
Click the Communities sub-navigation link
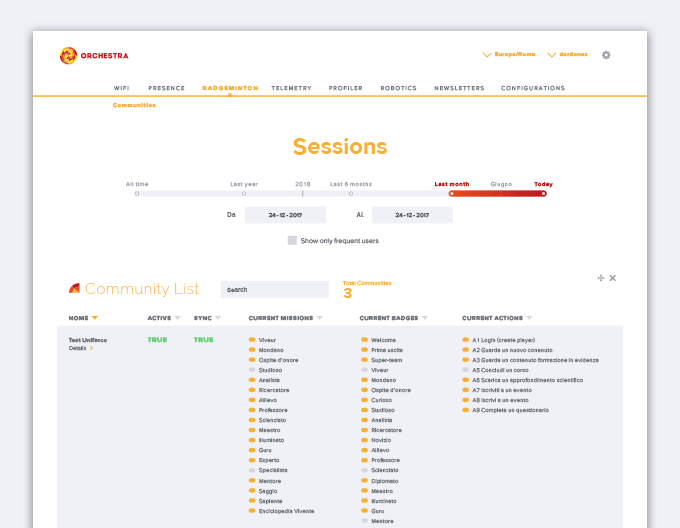[x=134, y=105]
